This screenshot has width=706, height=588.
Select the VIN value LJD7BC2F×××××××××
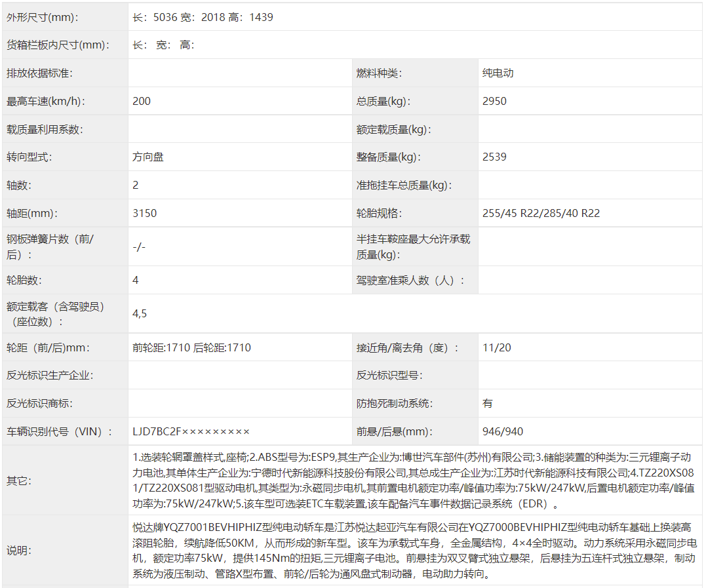[x=191, y=432]
